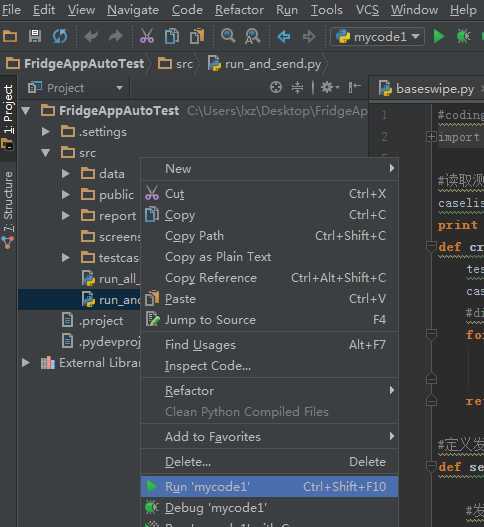This screenshot has height=527, width=484.
Task: Open Refactor submenu in context menu
Action: click(270, 391)
